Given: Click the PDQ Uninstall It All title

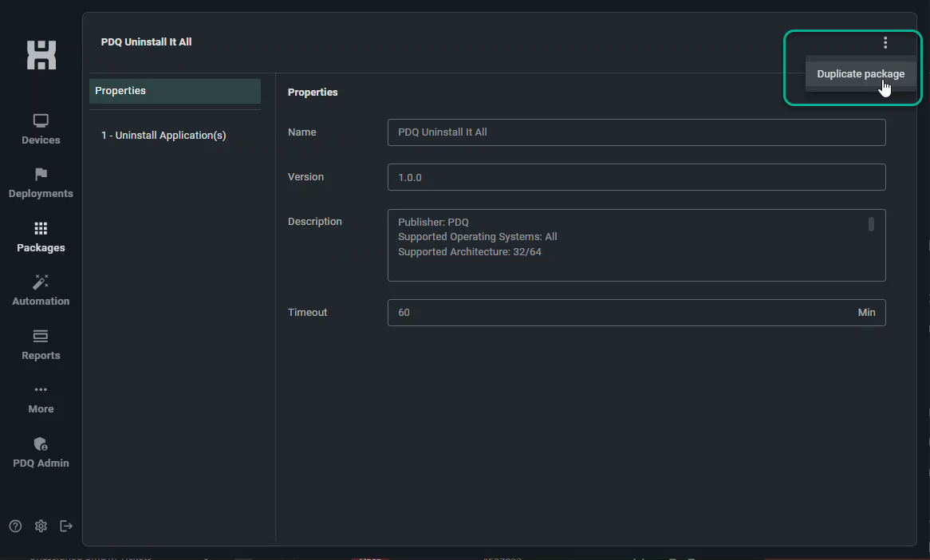Looking at the screenshot, I should point(146,41).
